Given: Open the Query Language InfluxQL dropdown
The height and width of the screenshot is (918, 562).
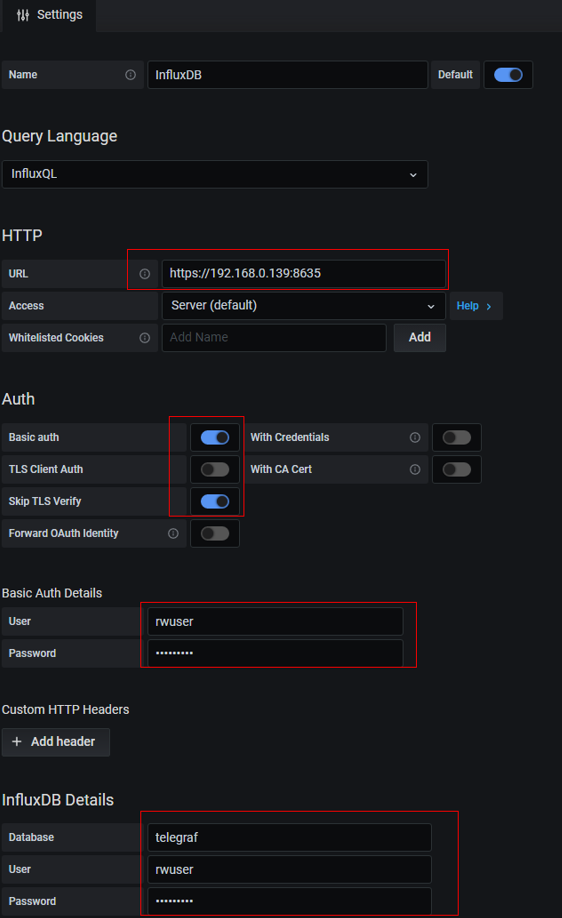Looking at the screenshot, I should point(215,174).
